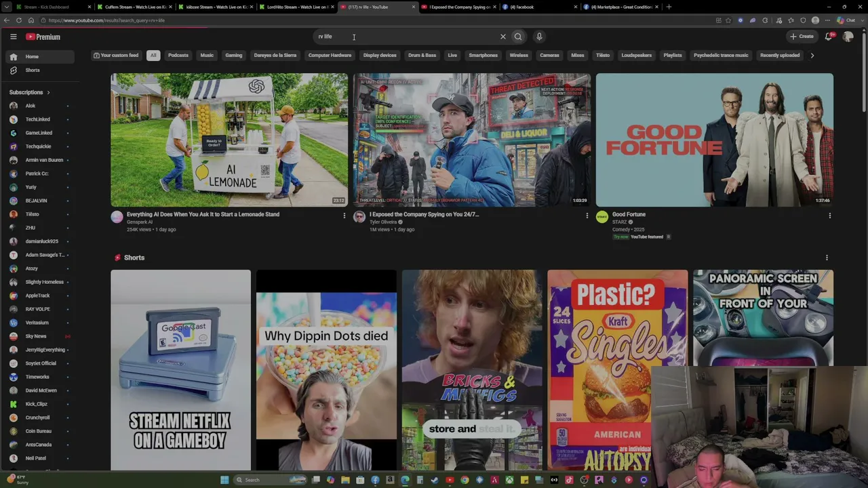Screen dimensions: 868x488
Task: Open the AI Lemonade Stand video title
Action: click(x=203, y=214)
